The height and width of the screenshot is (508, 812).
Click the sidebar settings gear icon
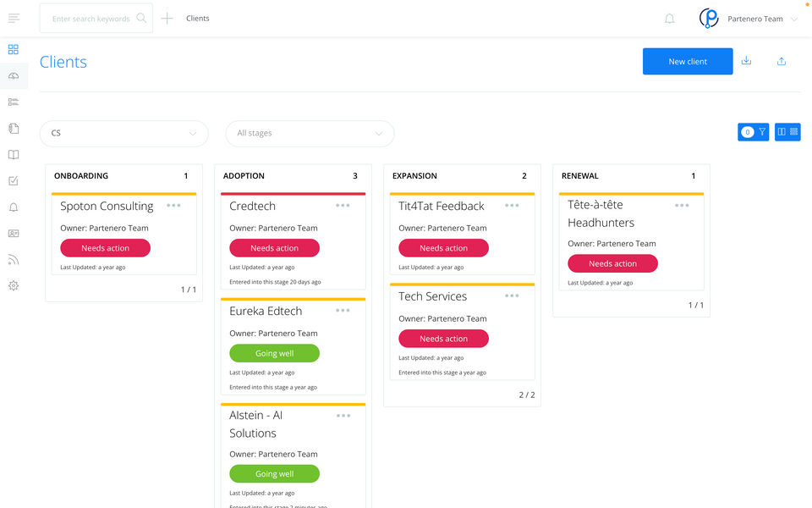point(14,286)
